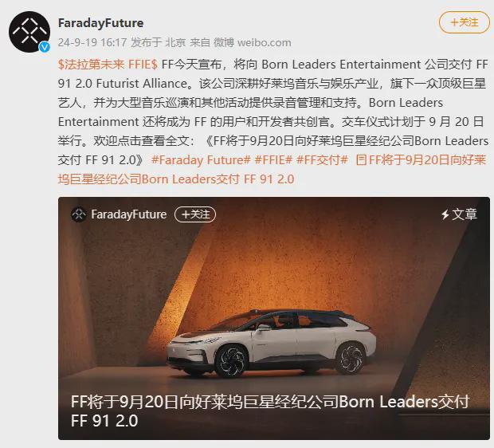The image size is (494, 448).
Task: Click the post timestamp 24-9-19 16:17
Action: click(92, 42)
